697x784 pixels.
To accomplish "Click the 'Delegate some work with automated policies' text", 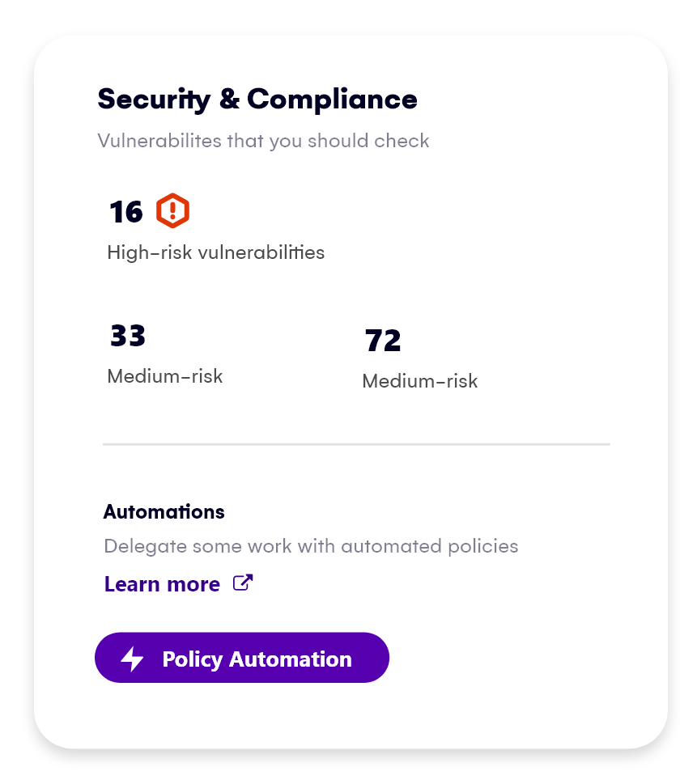I will click(311, 546).
